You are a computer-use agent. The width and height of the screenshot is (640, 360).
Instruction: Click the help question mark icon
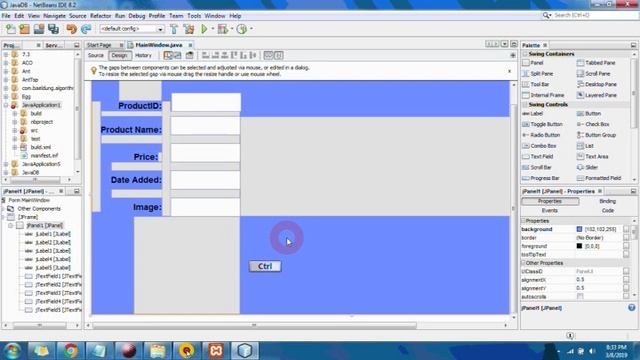click(x=631, y=308)
